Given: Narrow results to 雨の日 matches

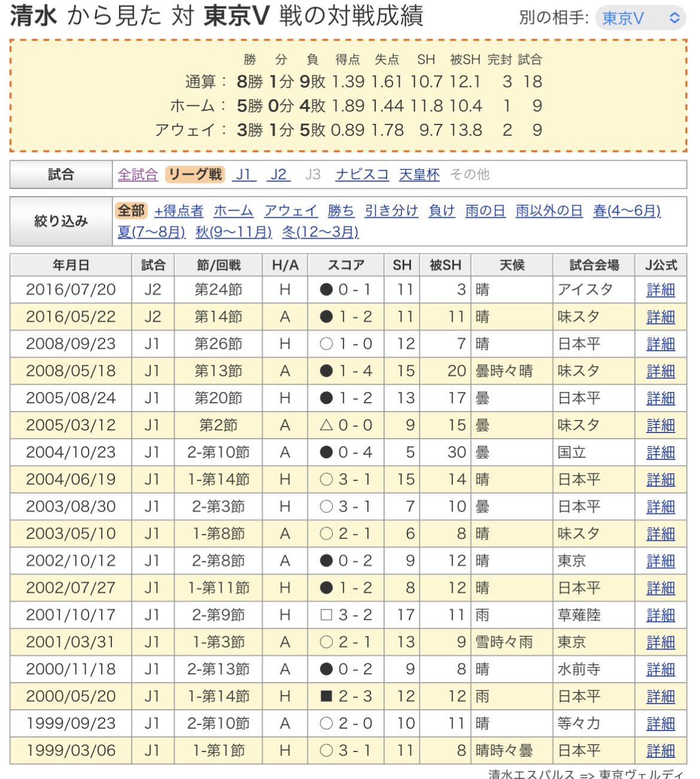Looking at the screenshot, I should [x=485, y=211].
